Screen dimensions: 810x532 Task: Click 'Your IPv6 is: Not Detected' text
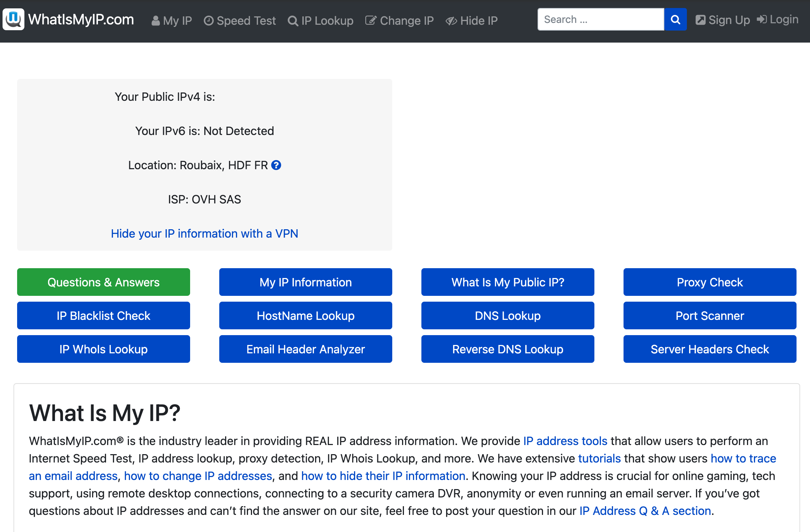205,131
